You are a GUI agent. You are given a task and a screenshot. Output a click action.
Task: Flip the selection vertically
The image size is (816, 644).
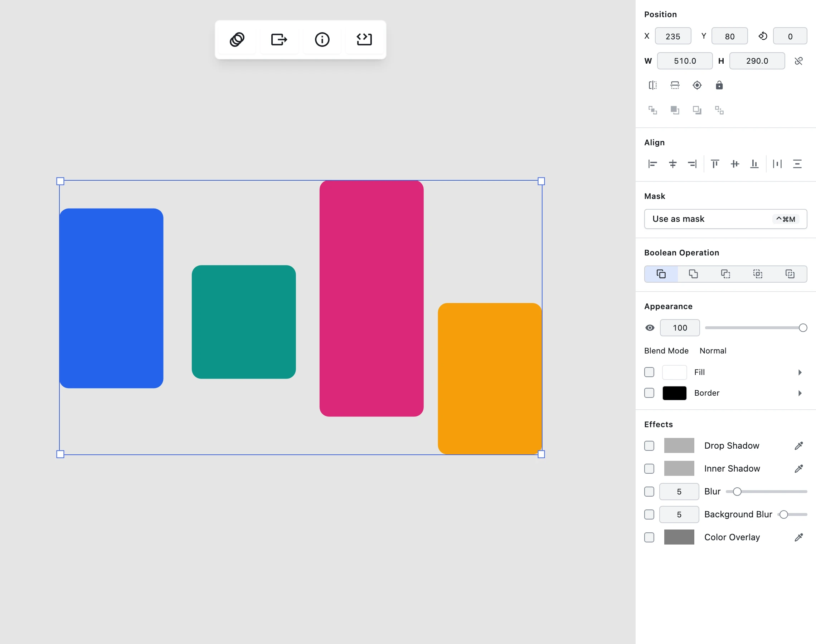point(675,85)
